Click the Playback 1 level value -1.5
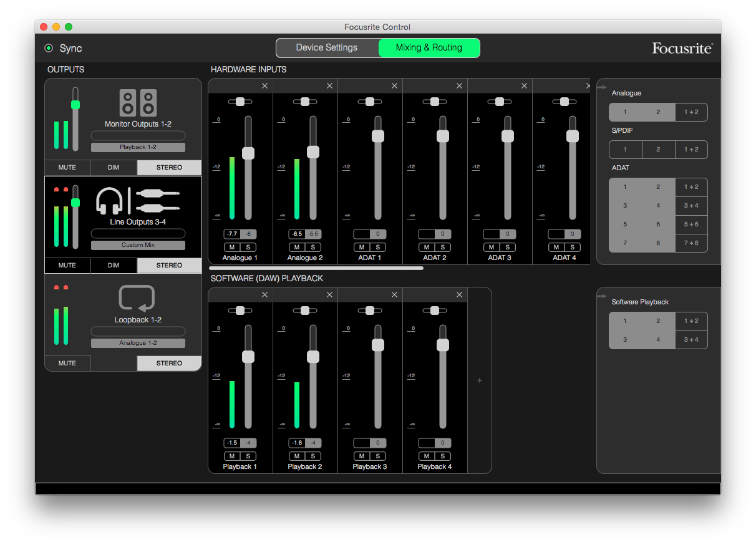756x545 pixels. coord(232,443)
